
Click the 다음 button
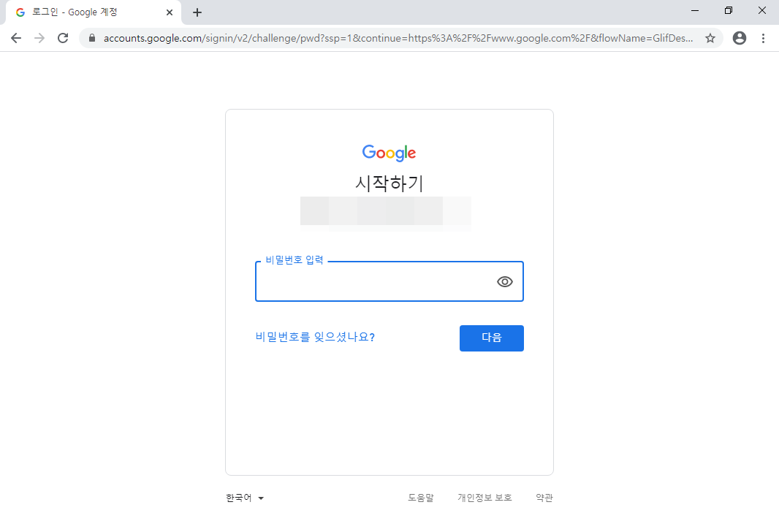point(491,338)
